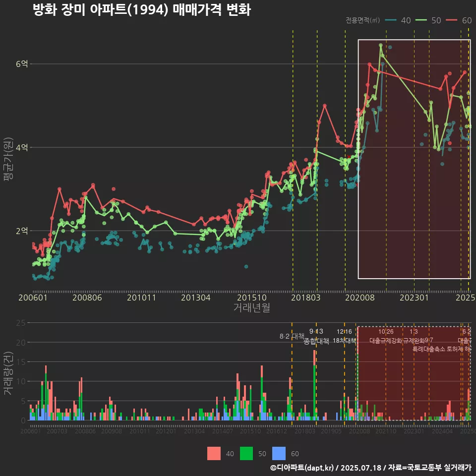Click the isolated teal dot below 2억 near 201510
The image size is (476, 476).
pyautogui.click(x=246, y=267)
